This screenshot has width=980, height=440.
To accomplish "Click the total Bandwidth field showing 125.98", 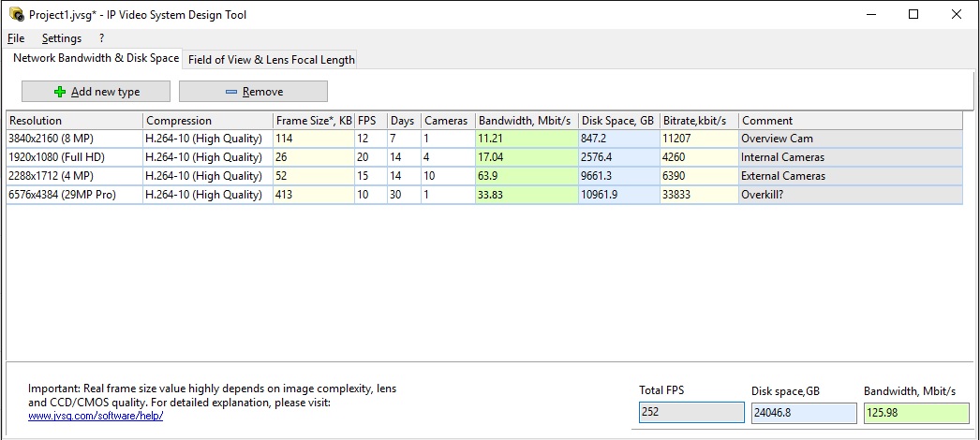I will coord(915,413).
